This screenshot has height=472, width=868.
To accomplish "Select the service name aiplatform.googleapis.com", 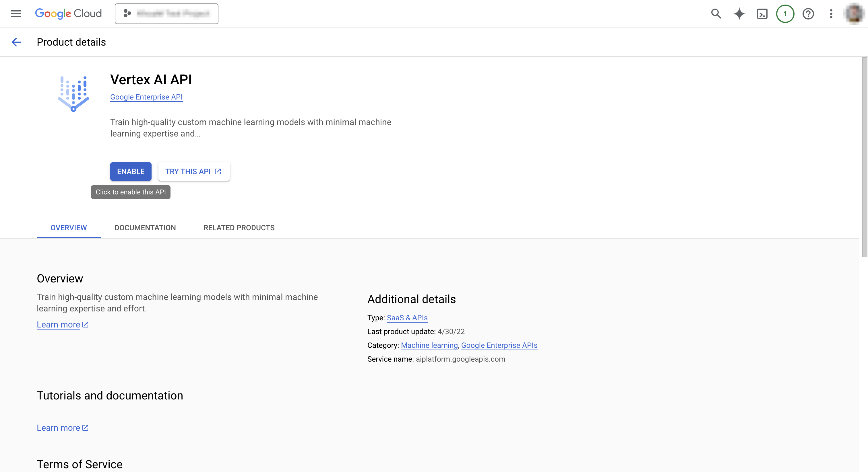I will click(460, 359).
